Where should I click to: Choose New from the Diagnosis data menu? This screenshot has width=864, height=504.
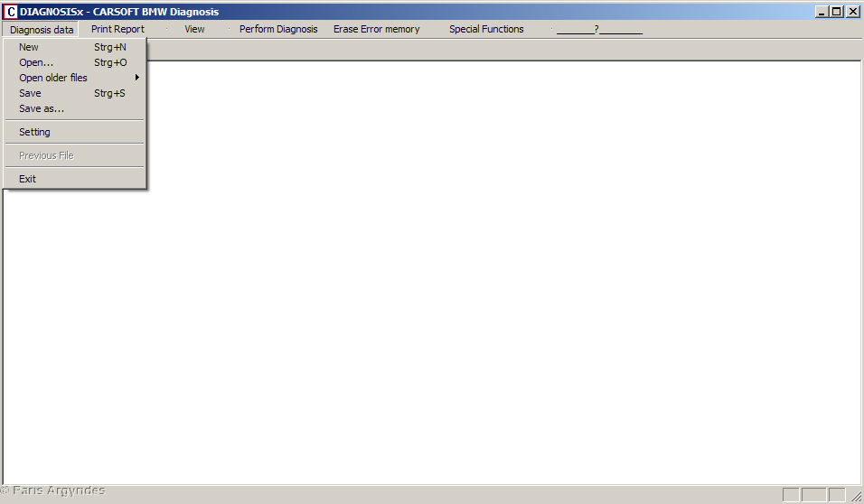pyautogui.click(x=74, y=47)
